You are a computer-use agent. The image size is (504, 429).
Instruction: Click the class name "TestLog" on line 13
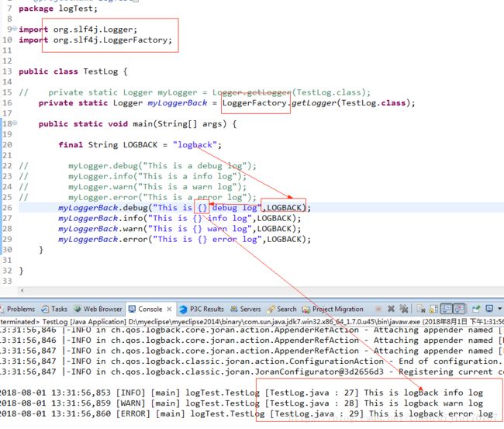[101, 71]
